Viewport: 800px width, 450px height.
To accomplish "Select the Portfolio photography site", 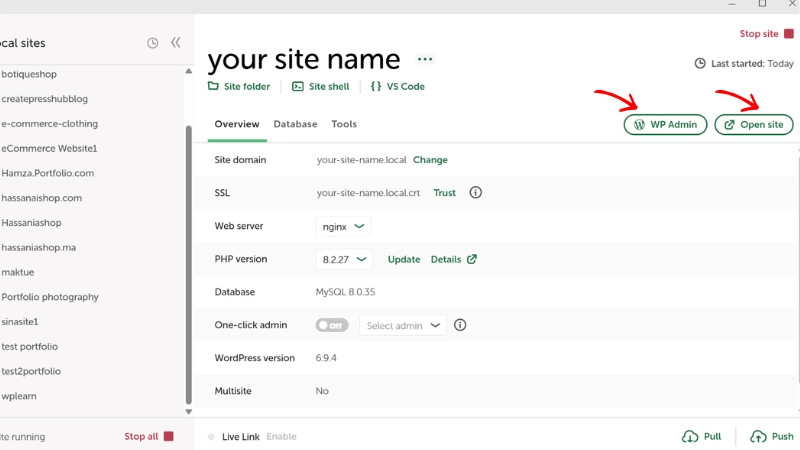I will click(x=50, y=297).
